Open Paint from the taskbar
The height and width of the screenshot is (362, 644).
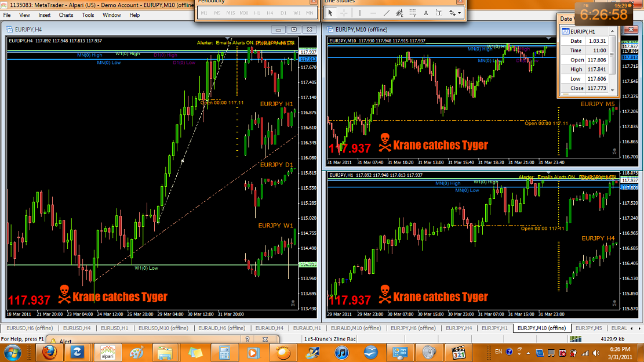137,353
